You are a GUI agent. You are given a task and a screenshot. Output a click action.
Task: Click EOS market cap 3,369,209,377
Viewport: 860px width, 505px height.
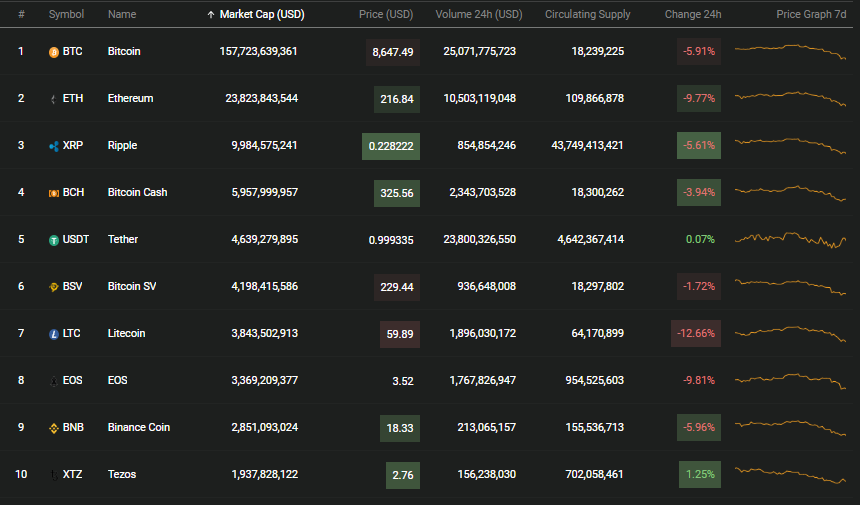(265, 381)
